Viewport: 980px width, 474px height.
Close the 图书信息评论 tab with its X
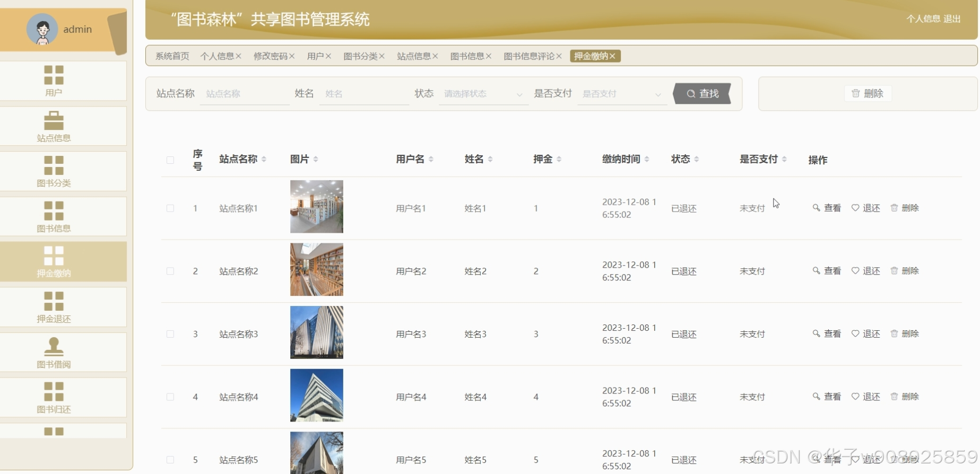click(x=559, y=56)
